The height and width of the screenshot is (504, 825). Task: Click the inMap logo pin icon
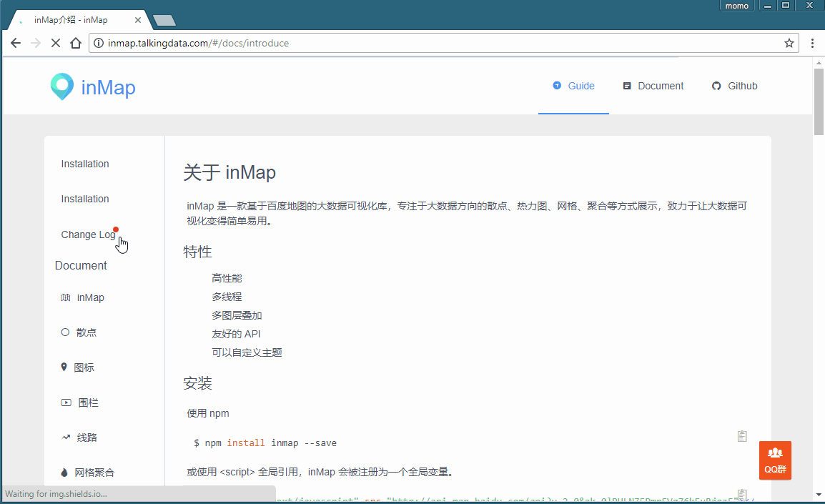(62, 86)
